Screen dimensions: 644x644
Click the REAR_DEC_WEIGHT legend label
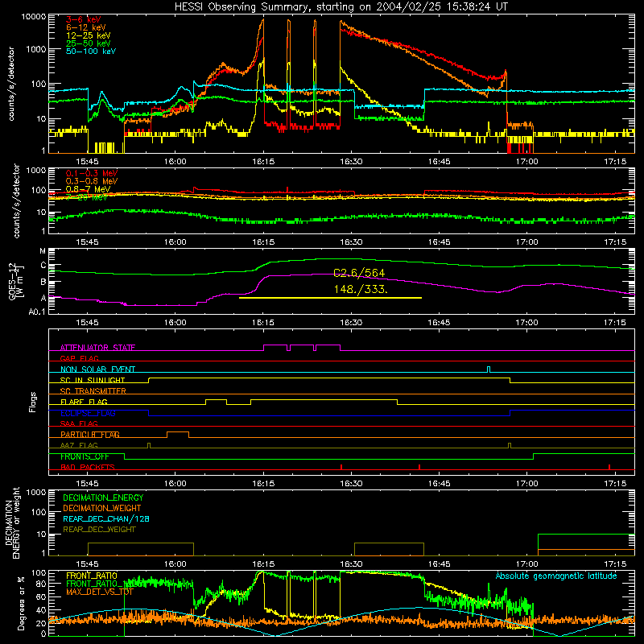pyautogui.click(x=99, y=530)
